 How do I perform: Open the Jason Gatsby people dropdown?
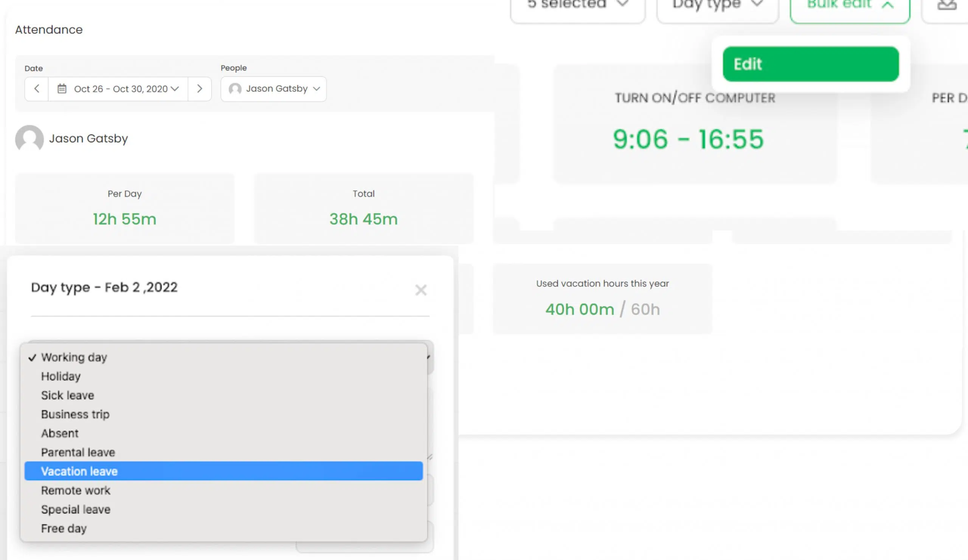coord(273,89)
